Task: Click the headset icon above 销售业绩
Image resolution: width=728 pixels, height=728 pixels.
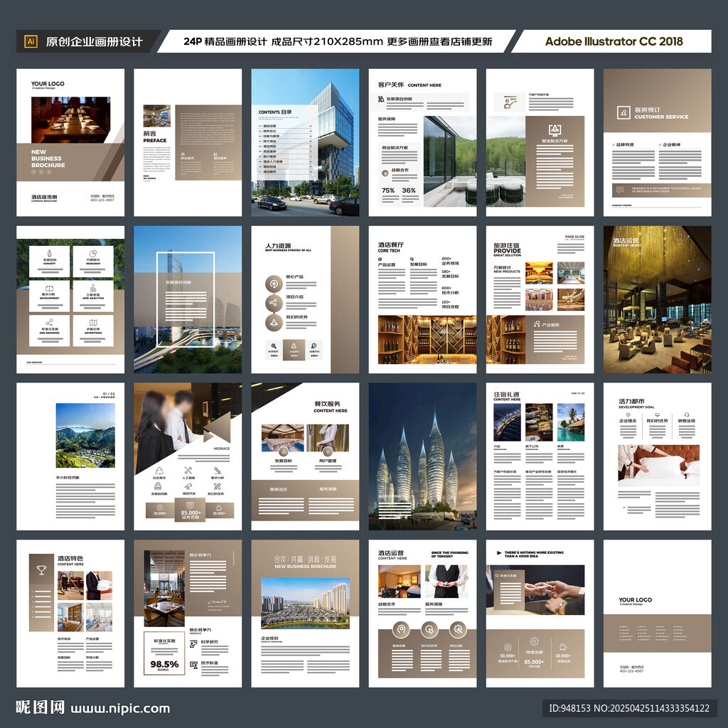Action: coord(687,414)
